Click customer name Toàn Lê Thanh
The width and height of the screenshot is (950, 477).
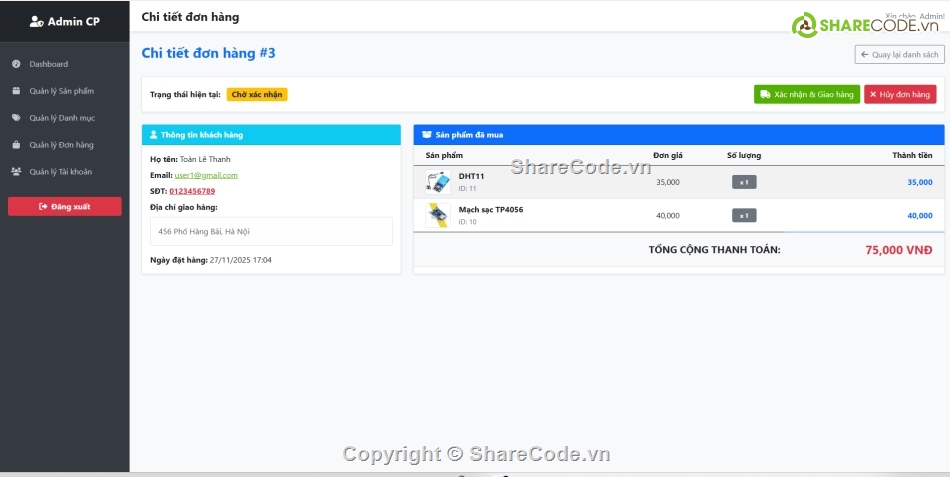205,159
